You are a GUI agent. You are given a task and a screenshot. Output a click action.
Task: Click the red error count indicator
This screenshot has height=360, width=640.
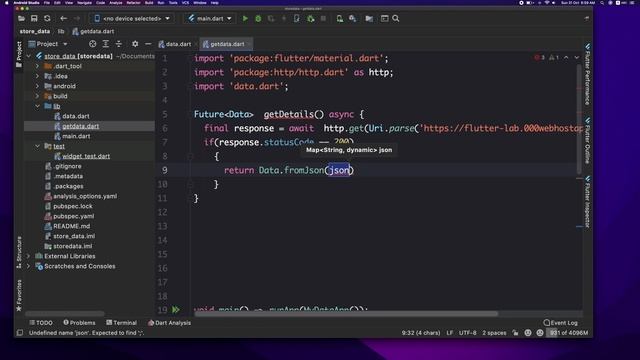tap(540, 58)
